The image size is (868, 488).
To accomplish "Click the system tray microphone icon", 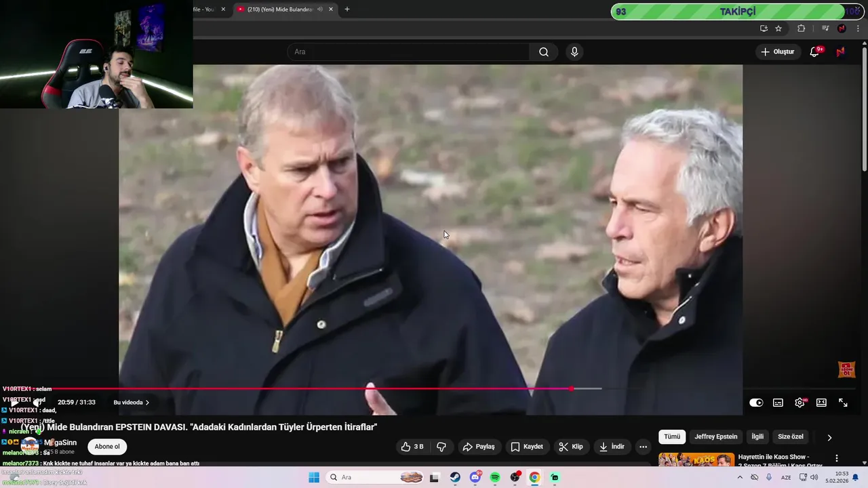I will [x=769, y=477].
